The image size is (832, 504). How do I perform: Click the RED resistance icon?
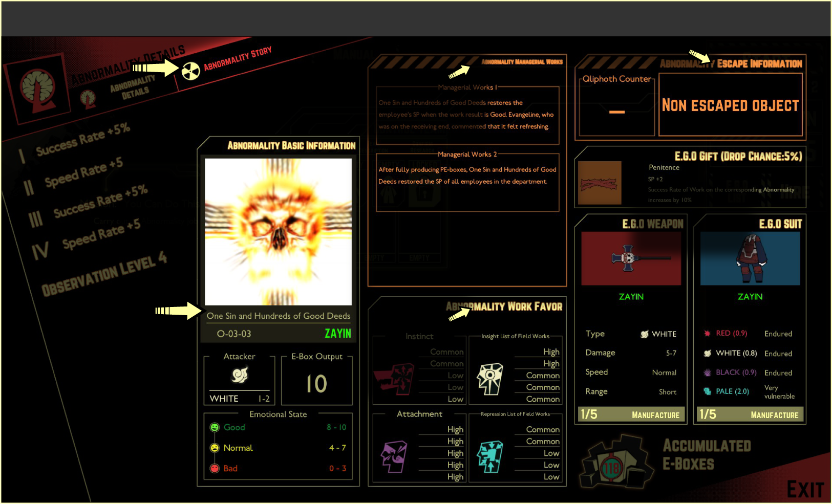point(707,334)
